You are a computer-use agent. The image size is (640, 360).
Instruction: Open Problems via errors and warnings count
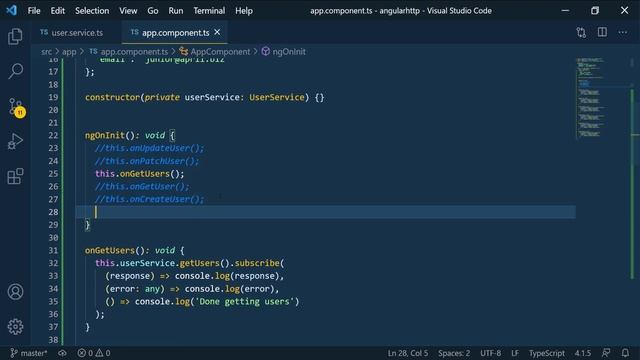[94, 353]
